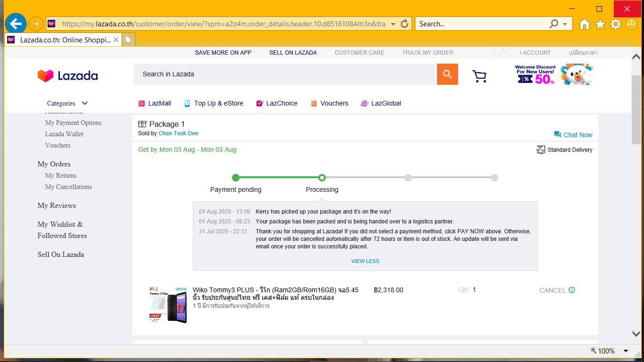
Task: Click the Payment pending progress marker
Action: (x=236, y=178)
